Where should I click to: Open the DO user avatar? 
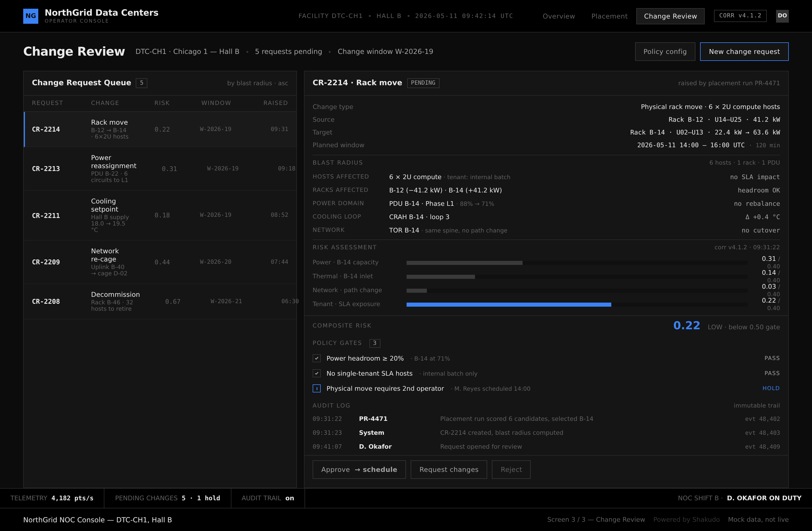tap(782, 16)
